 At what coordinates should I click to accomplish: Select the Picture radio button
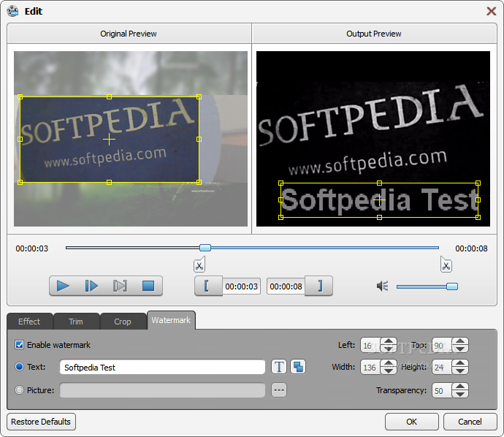[19, 390]
